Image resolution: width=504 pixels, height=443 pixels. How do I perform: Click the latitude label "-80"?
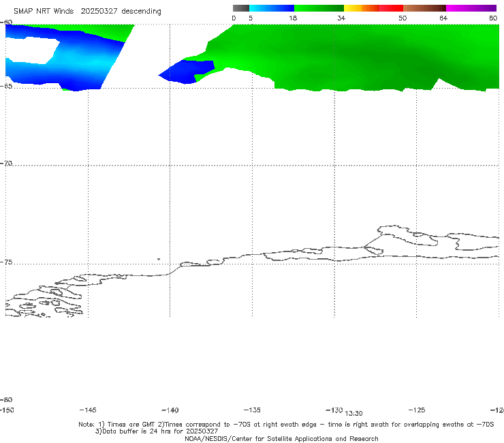[x=6, y=399]
